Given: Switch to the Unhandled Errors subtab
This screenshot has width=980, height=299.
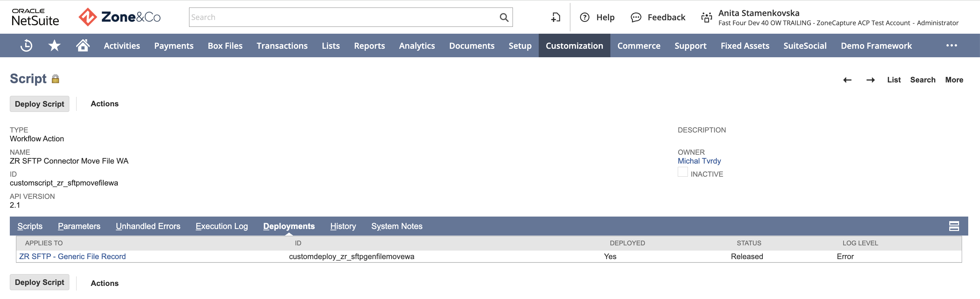Looking at the screenshot, I should coord(148,226).
